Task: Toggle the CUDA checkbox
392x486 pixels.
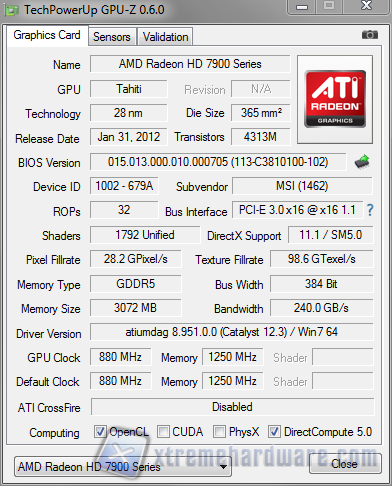Action: 163,432
